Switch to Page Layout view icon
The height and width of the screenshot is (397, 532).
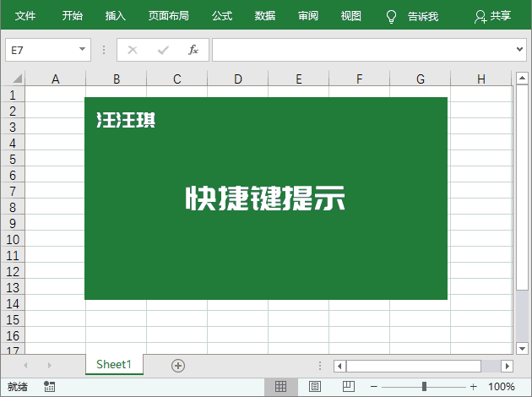(x=315, y=386)
